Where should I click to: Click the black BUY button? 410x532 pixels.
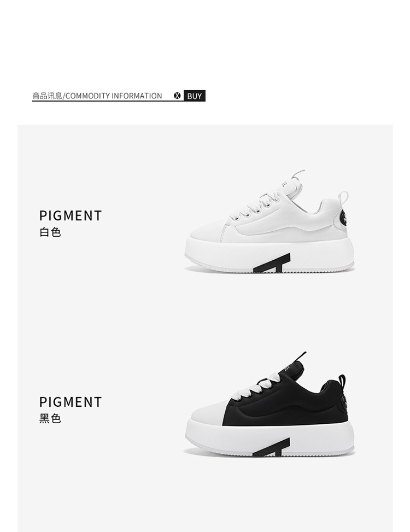194,96
